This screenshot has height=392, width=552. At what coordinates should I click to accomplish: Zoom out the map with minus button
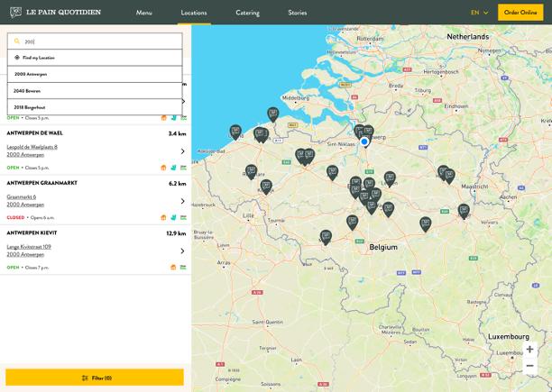[x=529, y=366]
